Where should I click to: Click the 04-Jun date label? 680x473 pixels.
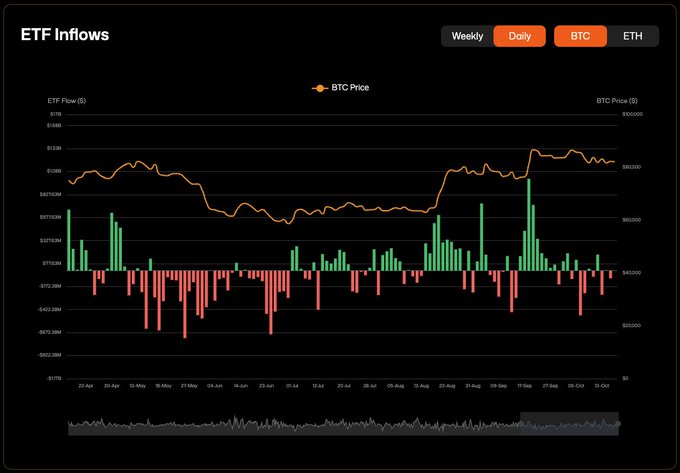pyautogui.click(x=215, y=386)
